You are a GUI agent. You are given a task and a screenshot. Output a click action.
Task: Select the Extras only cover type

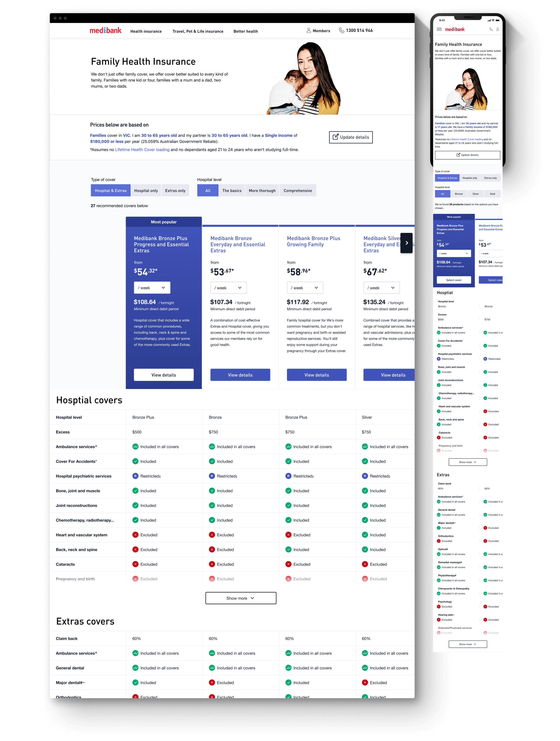(x=175, y=191)
